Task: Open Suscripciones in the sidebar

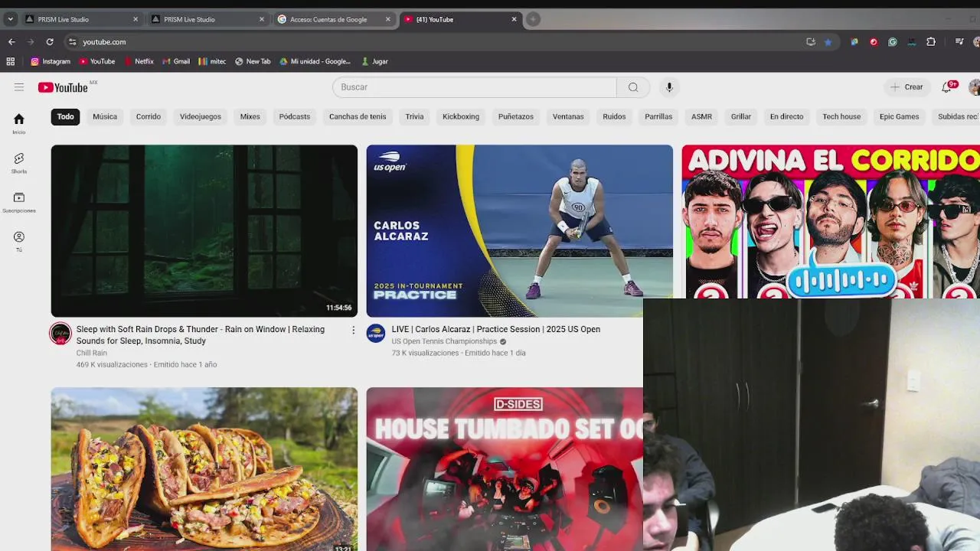Action: [x=19, y=202]
